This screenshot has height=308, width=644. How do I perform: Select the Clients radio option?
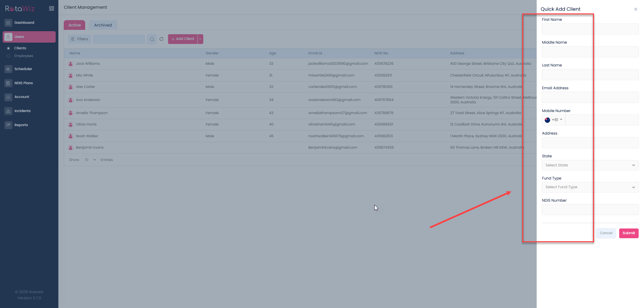click(x=8, y=48)
